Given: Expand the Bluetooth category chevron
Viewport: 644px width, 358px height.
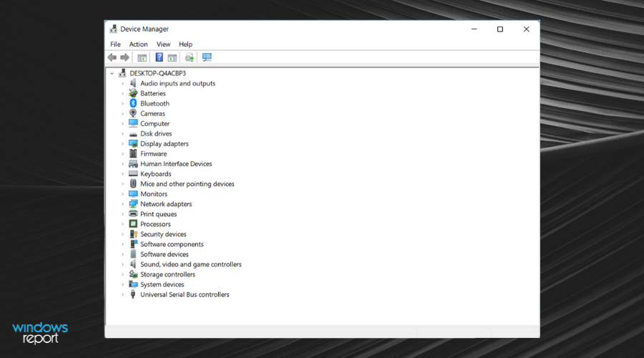Looking at the screenshot, I should [122, 104].
